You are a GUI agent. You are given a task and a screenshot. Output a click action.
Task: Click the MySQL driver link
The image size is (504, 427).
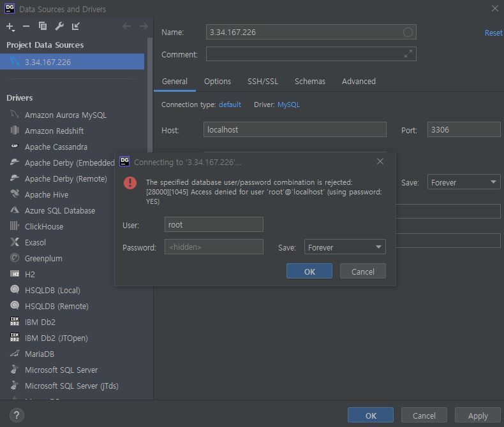click(x=288, y=105)
